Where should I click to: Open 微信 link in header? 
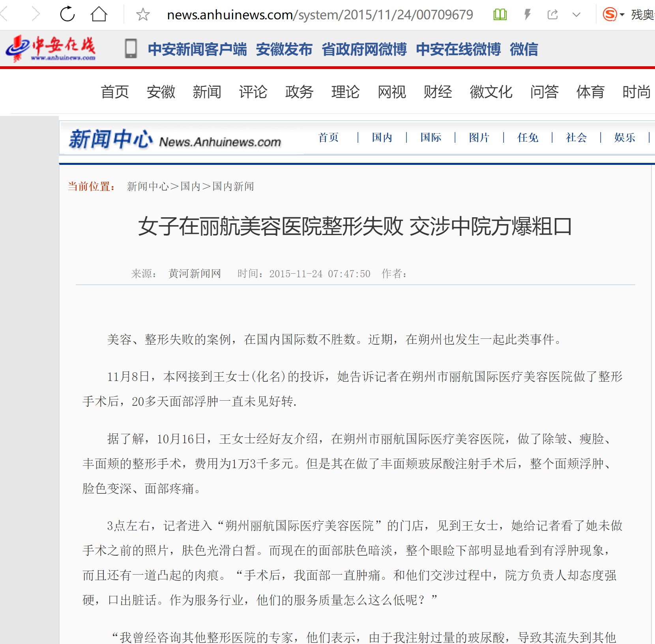point(524,49)
